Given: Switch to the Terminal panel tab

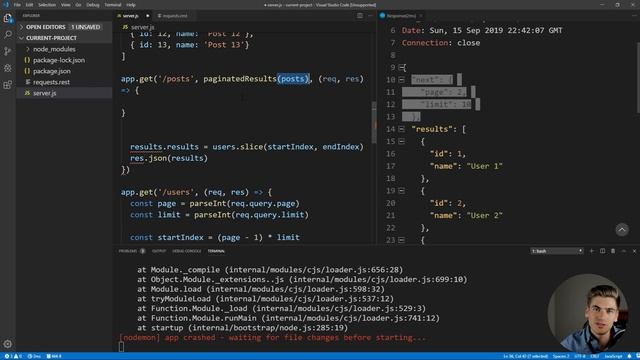Looking at the screenshot, I should 216,251.
